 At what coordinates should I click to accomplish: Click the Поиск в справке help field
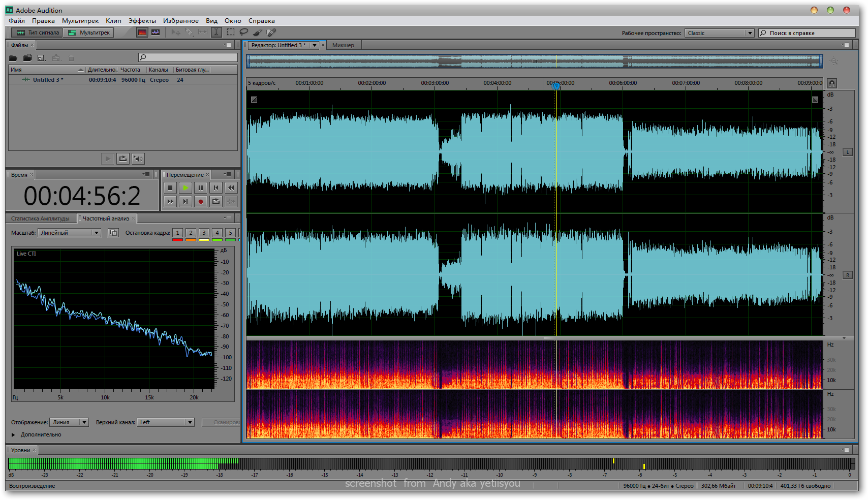[x=807, y=33]
